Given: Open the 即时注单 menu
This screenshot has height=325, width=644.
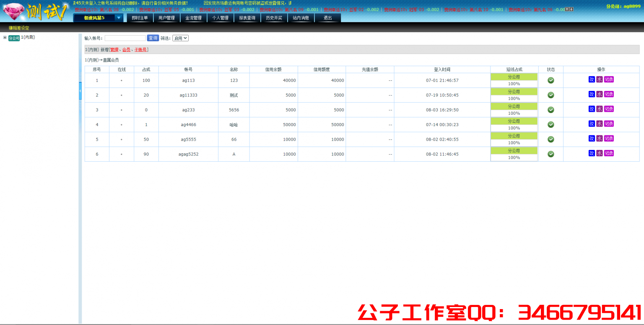Looking at the screenshot, I should click(140, 18).
